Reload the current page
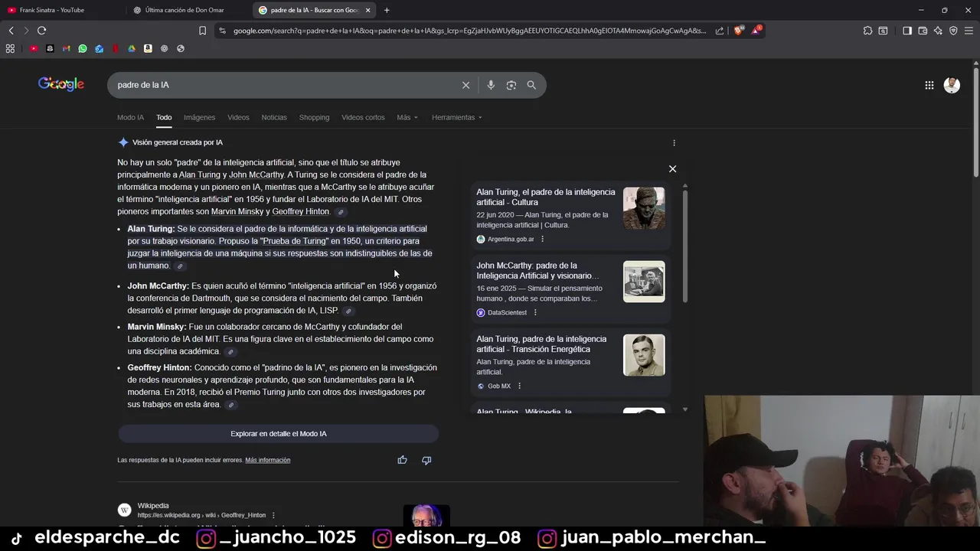 (41, 31)
